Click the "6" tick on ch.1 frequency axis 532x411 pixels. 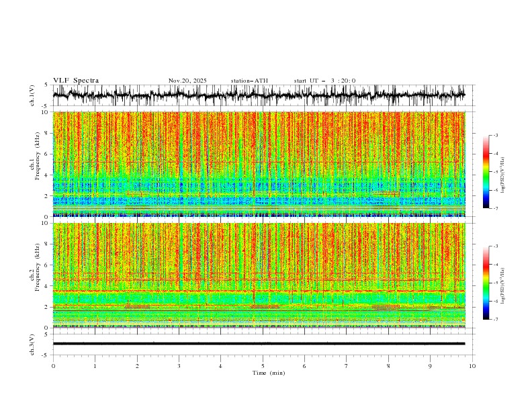[48, 154]
